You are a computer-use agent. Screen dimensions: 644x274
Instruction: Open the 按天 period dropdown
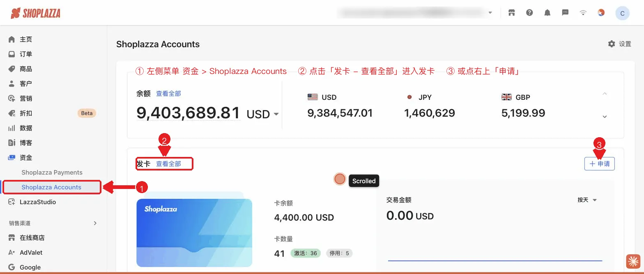tap(587, 200)
